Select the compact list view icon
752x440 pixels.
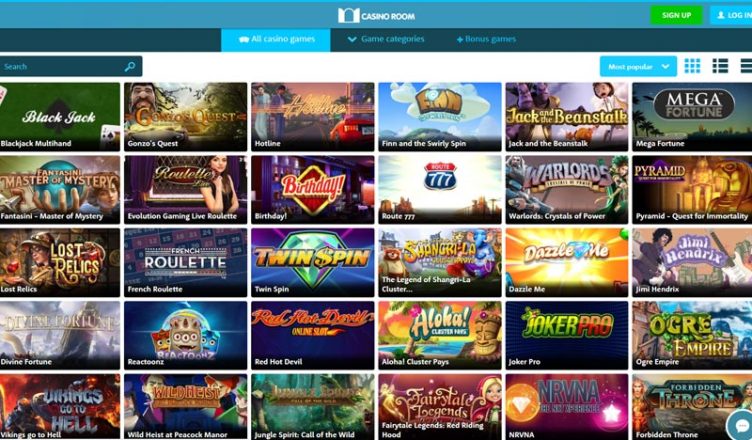pyautogui.click(x=746, y=66)
